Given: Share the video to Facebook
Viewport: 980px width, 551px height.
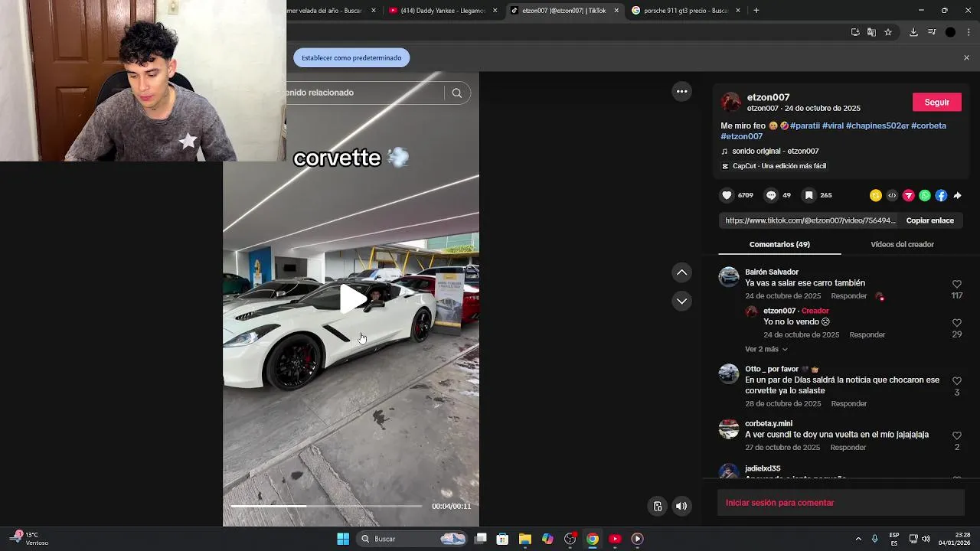Looking at the screenshot, I should pyautogui.click(x=941, y=195).
